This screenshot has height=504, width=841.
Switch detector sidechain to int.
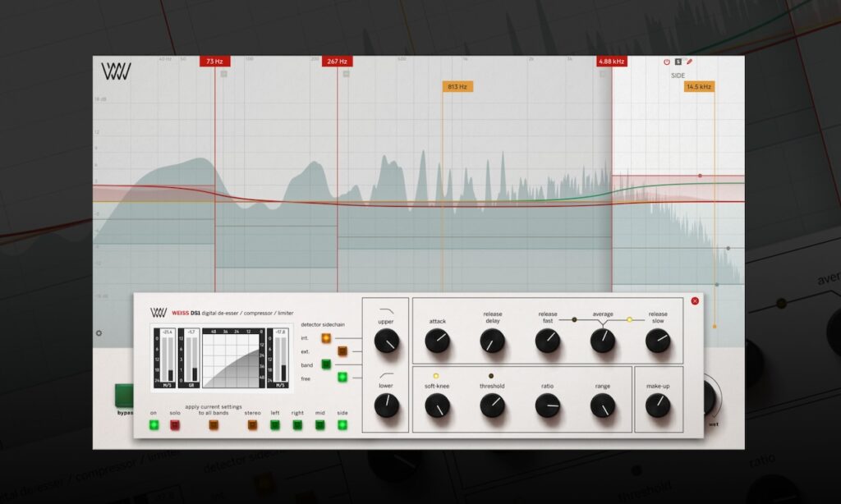(326, 338)
